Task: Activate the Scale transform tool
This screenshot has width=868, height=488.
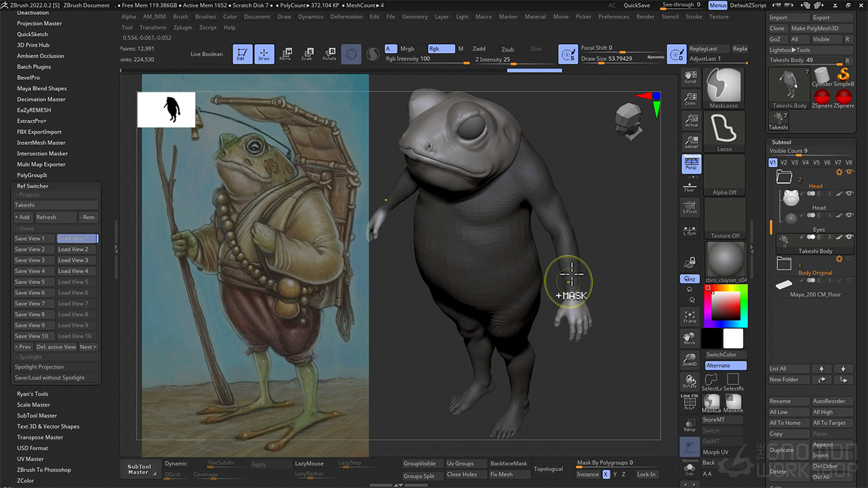Action: (x=307, y=54)
